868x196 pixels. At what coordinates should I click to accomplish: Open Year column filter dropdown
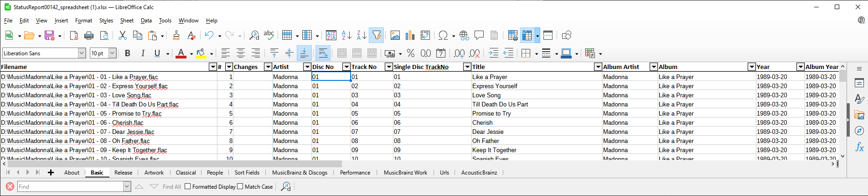pos(800,67)
